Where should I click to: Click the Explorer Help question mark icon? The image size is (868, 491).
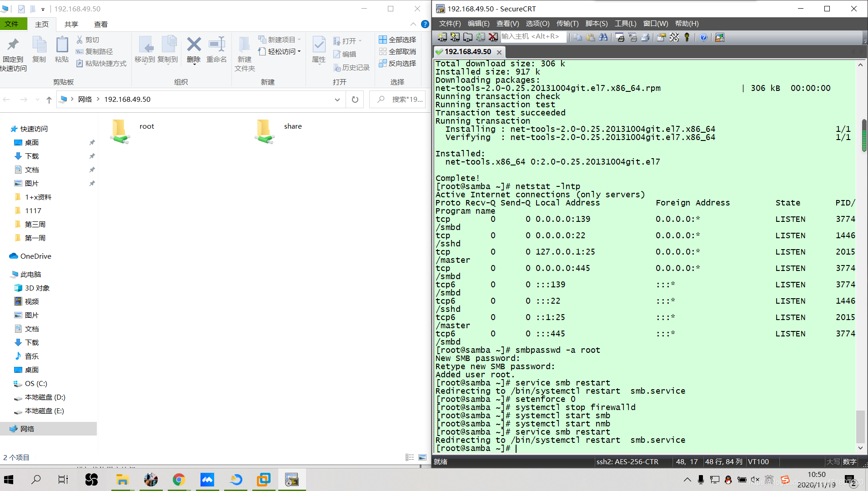point(425,24)
